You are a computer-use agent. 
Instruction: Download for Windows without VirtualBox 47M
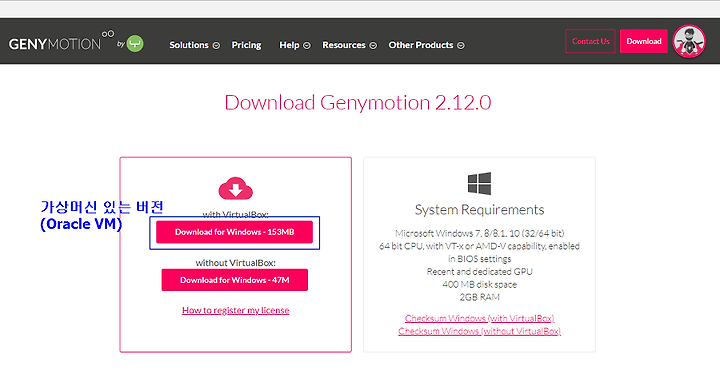pos(235,280)
